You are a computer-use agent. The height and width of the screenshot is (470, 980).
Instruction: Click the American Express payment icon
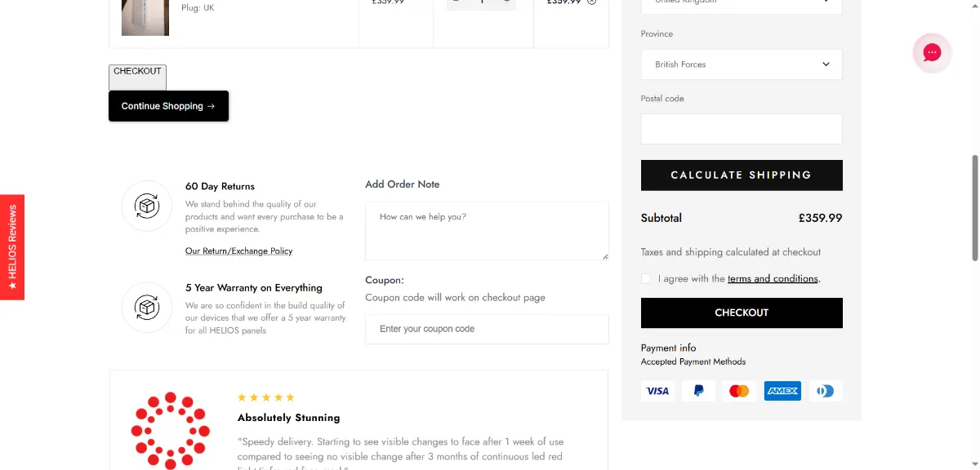782,391
